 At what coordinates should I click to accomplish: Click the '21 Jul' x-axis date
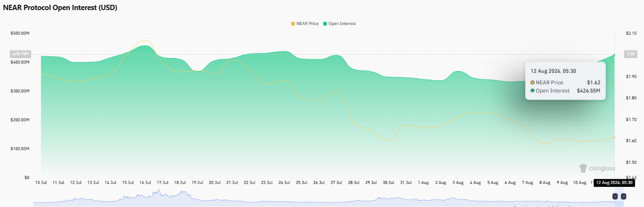[x=232, y=183]
